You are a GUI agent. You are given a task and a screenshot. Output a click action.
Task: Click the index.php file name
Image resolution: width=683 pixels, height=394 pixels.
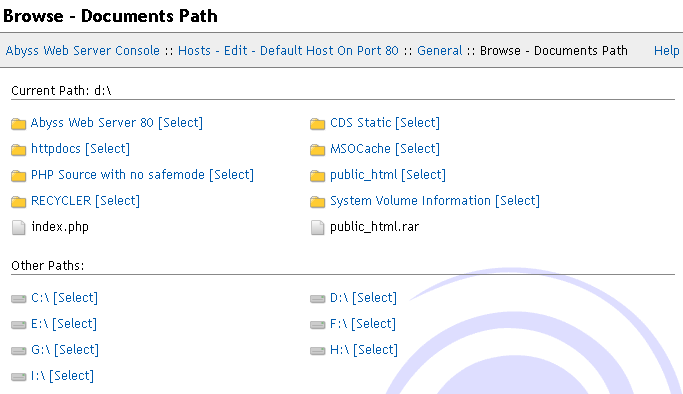coord(60,227)
